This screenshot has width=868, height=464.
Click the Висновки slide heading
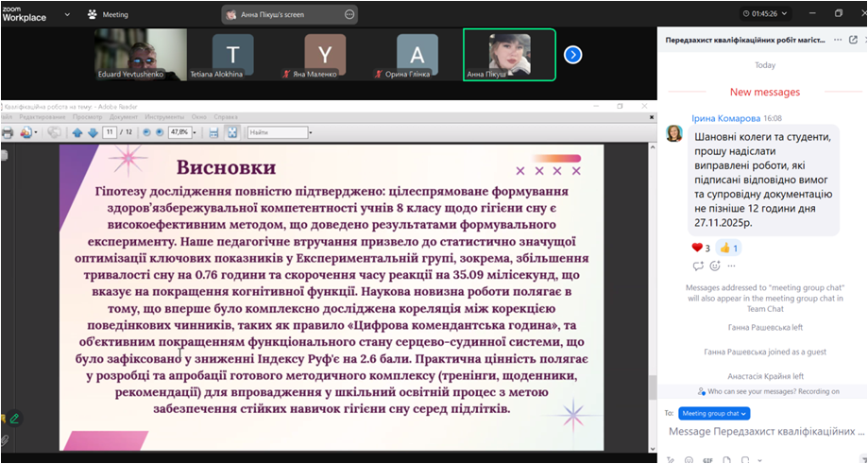click(226, 167)
